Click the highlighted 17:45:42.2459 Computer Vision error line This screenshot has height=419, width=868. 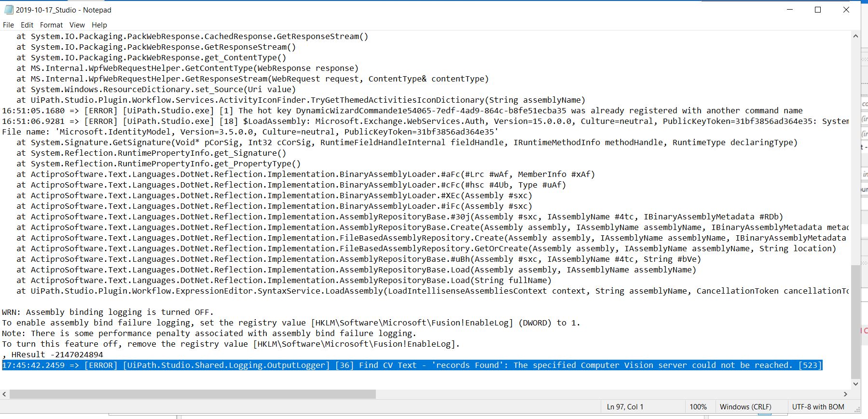coord(412,365)
